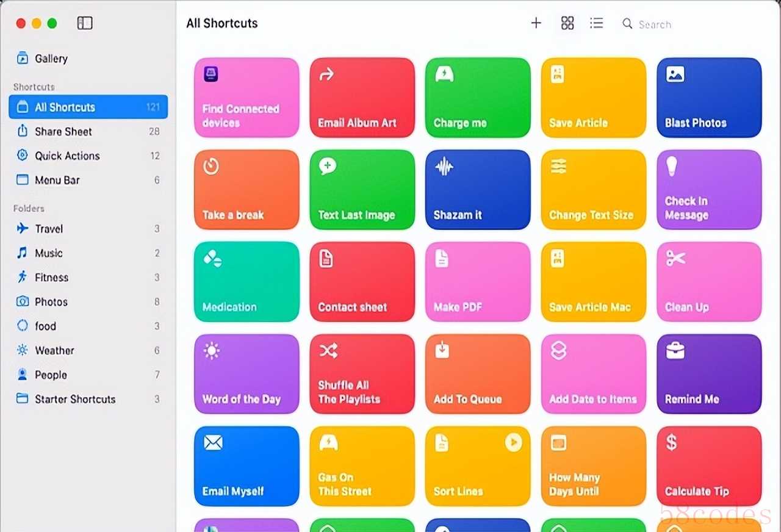Open the Music folder

(48, 253)
